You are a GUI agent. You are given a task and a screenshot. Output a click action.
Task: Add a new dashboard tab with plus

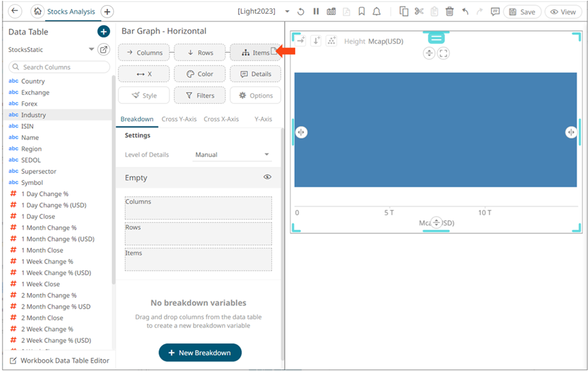click(107, 11)
